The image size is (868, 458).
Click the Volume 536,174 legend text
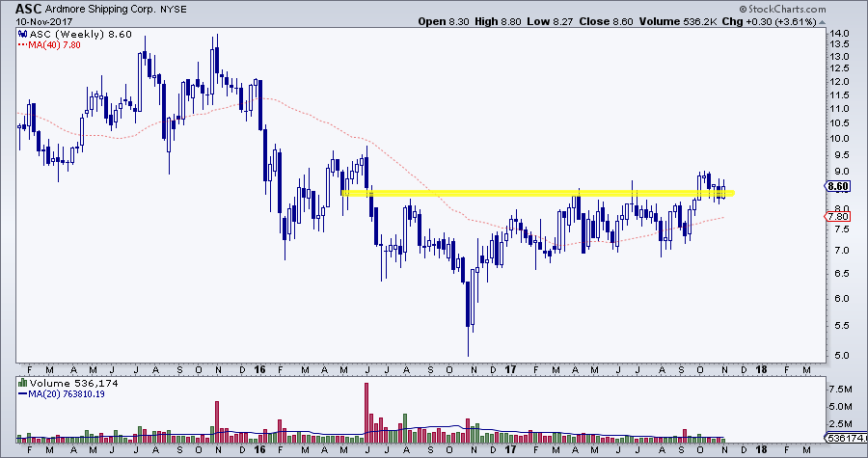[73, 384]
